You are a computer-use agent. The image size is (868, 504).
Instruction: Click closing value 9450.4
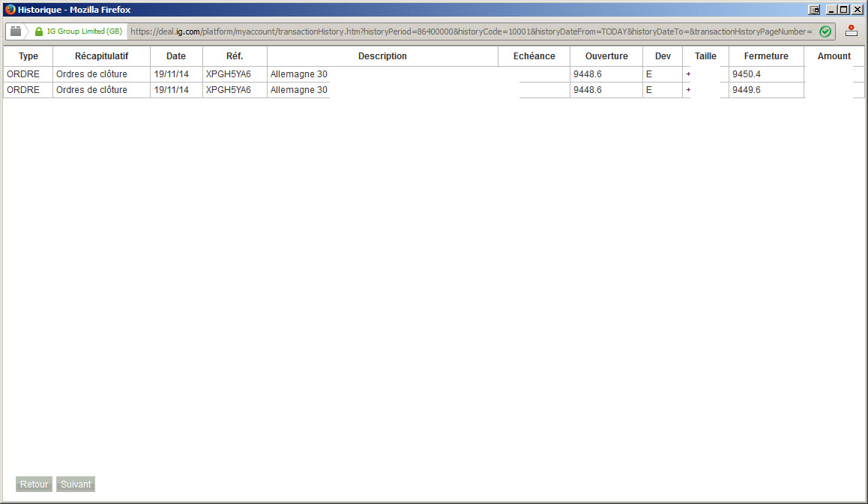coord(747,74)
